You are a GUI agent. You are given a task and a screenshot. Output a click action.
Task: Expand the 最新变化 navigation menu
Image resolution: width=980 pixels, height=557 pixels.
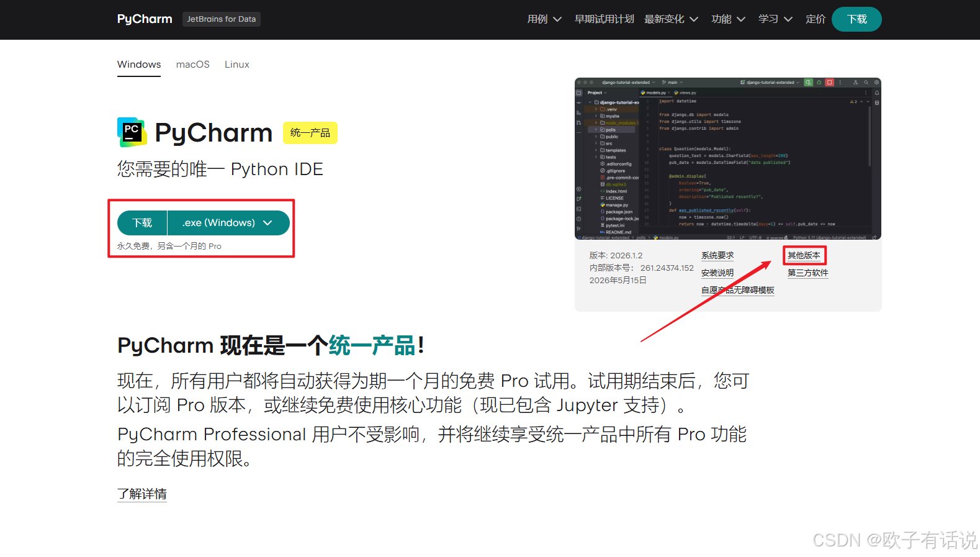pos(671,19)
